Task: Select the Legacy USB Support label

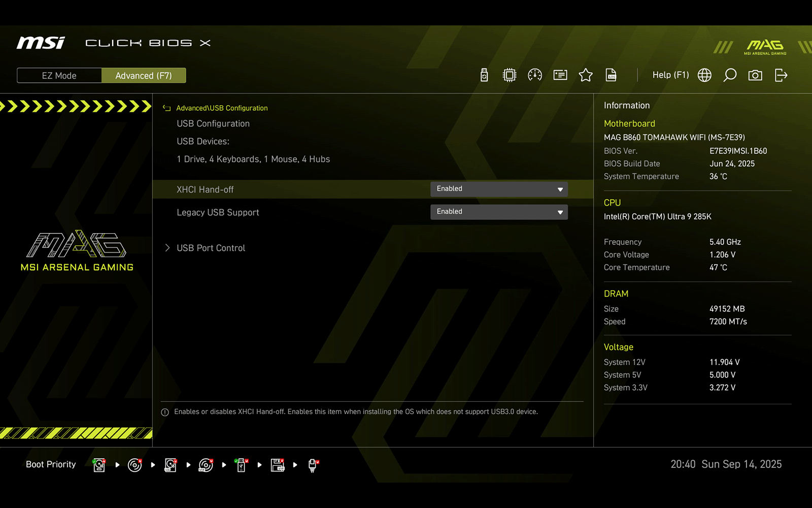Action: click(x=218, y=212)
